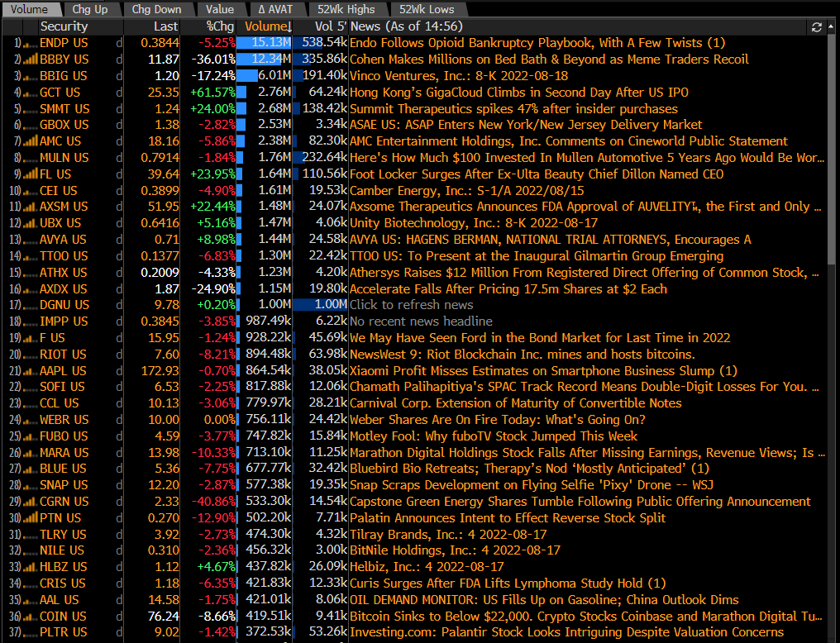Select the CEI US security
840x643 pixels.
coord(59,191)
